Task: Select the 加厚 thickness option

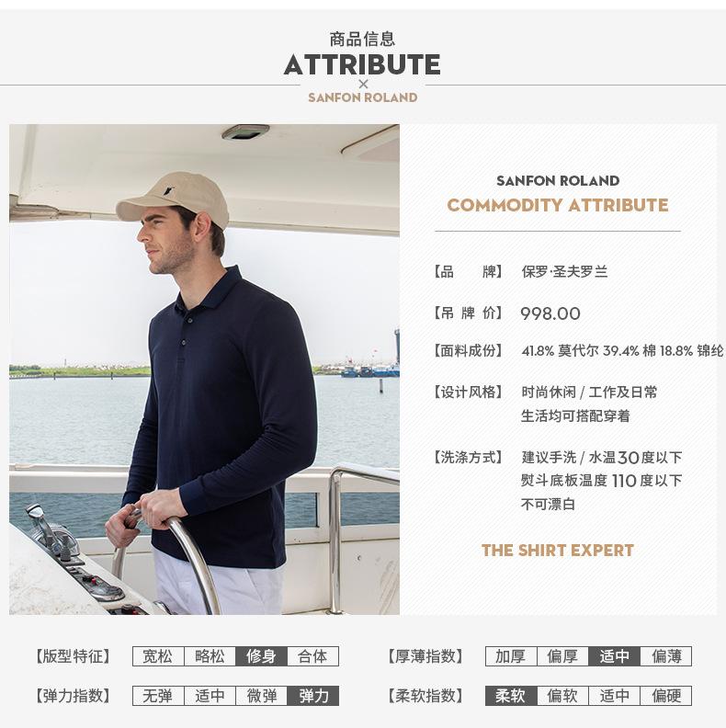Action: tap(511, 656)
